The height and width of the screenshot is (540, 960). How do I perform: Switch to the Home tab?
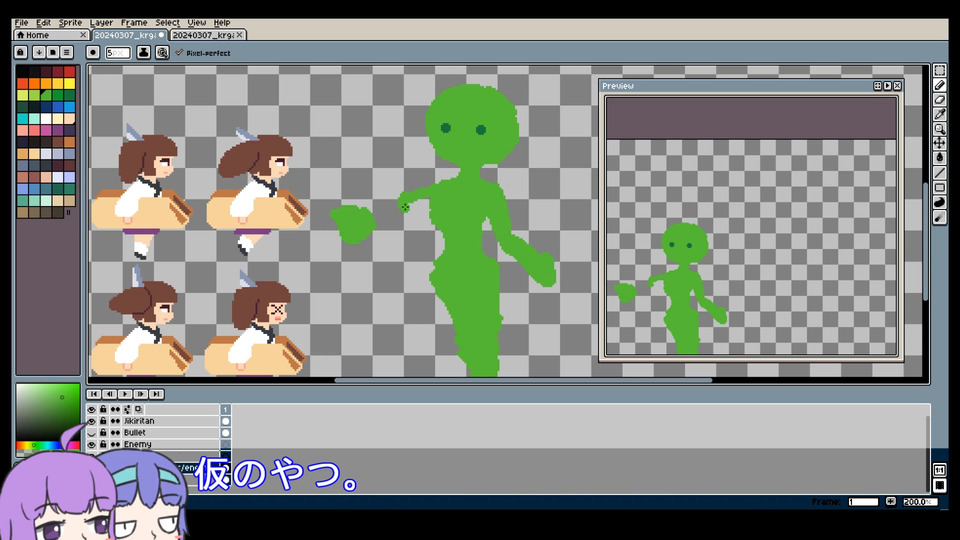point(51,35)
